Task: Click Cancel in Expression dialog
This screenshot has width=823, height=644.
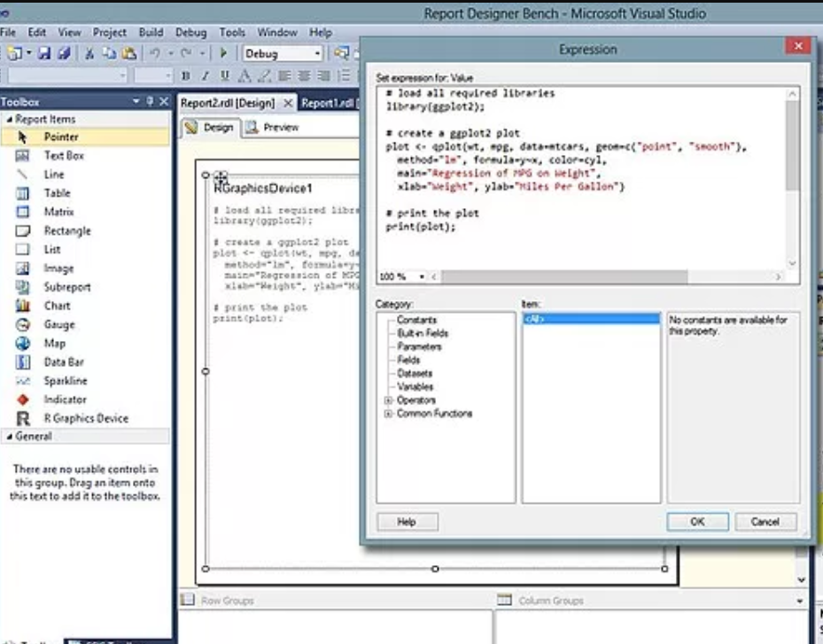Action: point(765,522)
